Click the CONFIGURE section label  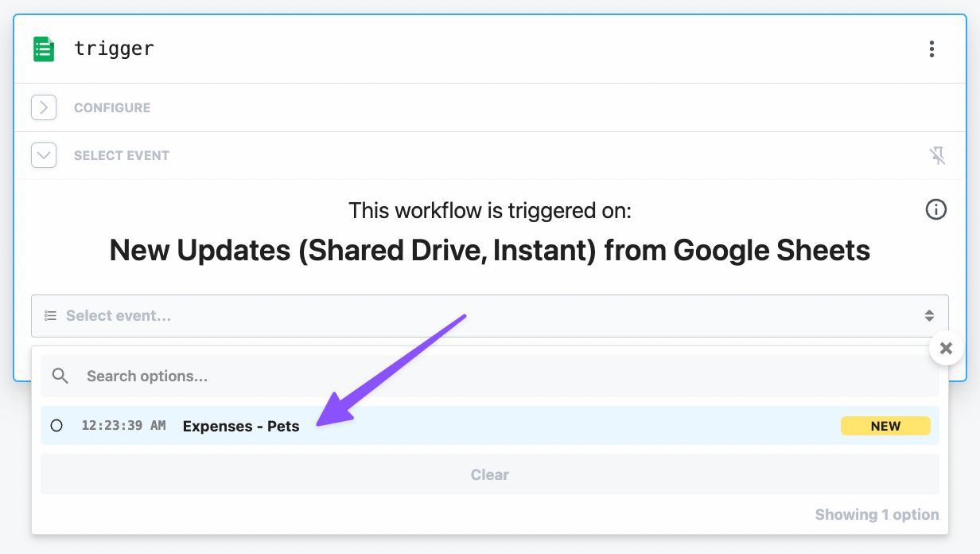112,107
